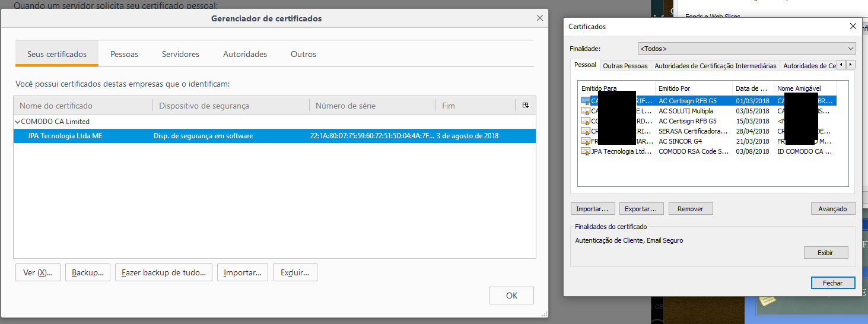Screen dimensions: 868x324
Task: Open Autoridades de Certificação Intermediárias tab
Action: click(715, 66)
